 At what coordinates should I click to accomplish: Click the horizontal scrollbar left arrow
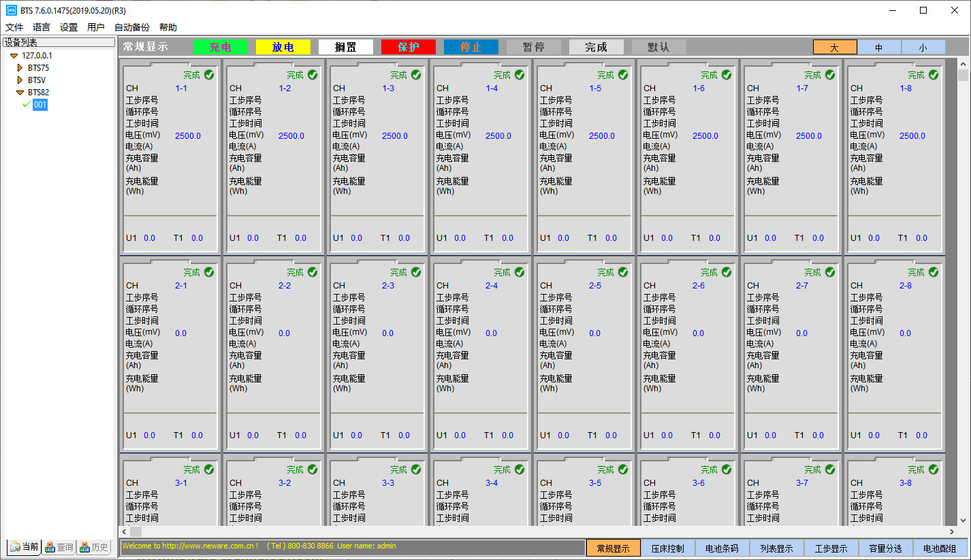(125, 531)
